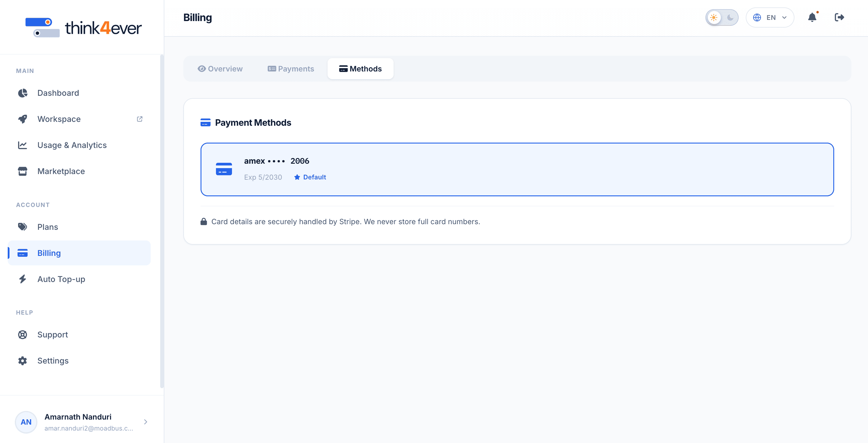
Task: Open Dashboard from the sidebar
Action: click(79, 93)
